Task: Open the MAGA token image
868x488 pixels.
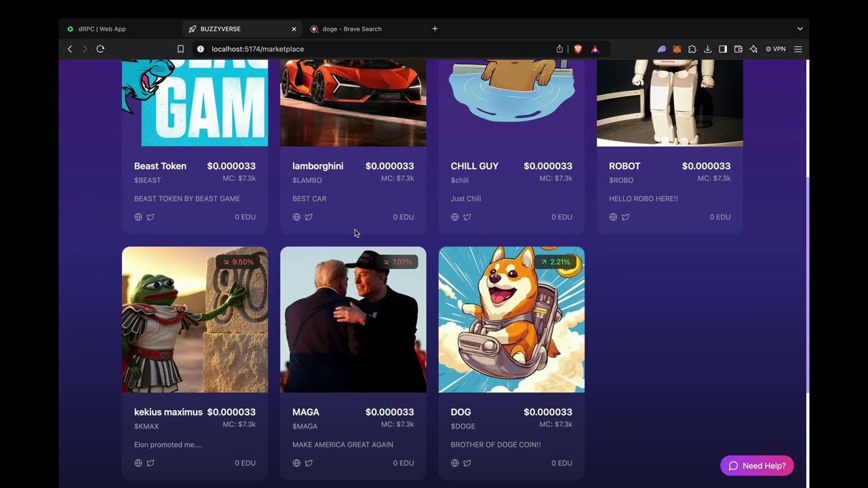Action: pyautogui.click(x=353, y=319)
